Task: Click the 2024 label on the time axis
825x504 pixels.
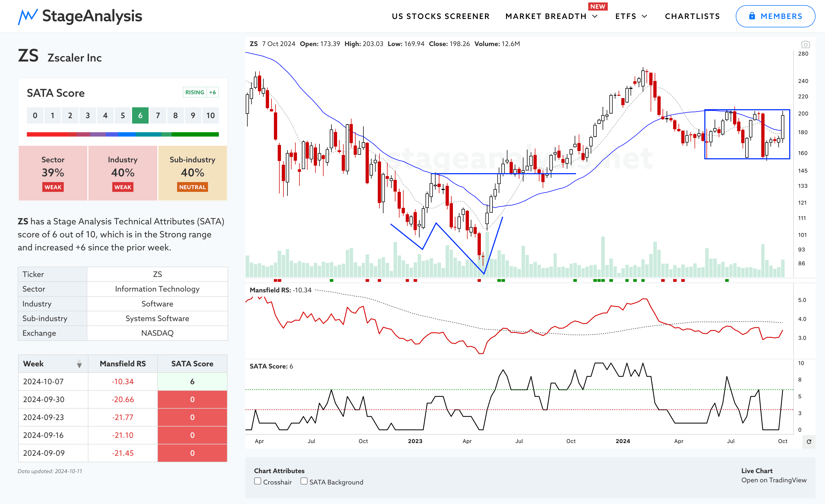Action: pyautogui.click(x=622, y=441)
